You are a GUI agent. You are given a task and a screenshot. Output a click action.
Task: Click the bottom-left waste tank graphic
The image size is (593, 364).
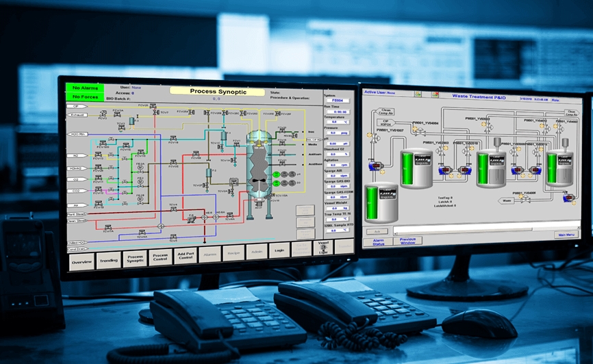(x=381, y=203)
